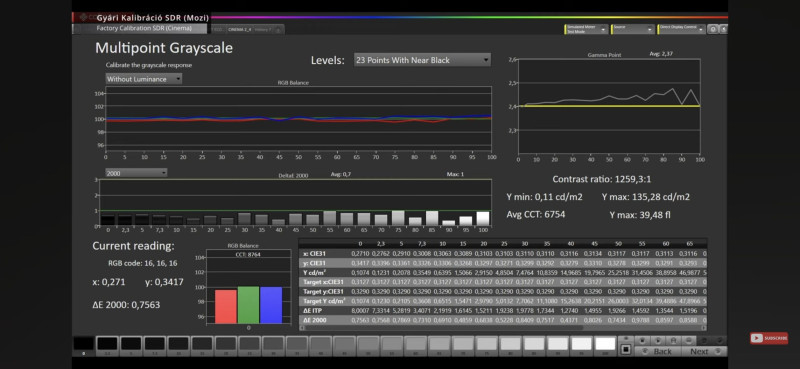Viewport: 800px width, 369px height.
Task: Open the Levels '23 Points With Near Black' dropdown
Action: click(422, 60)
